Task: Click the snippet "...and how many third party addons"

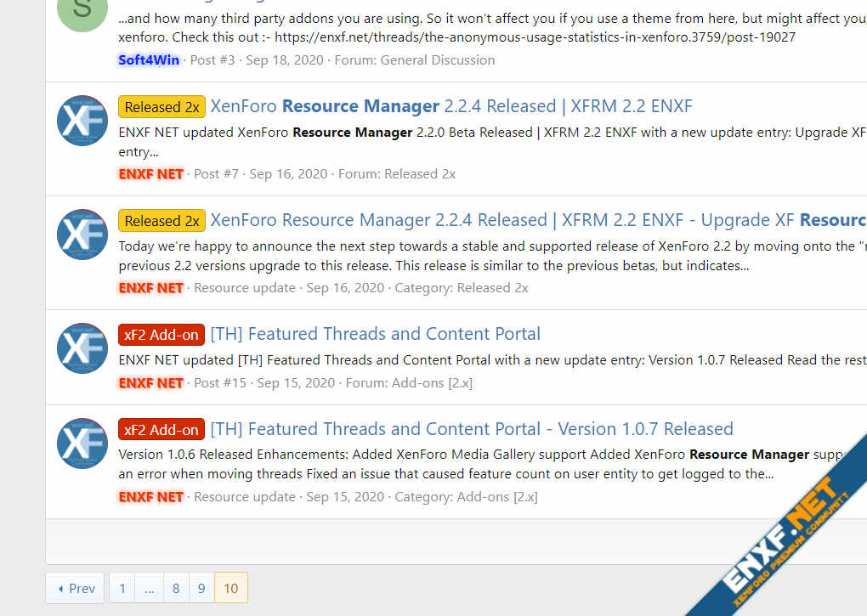Action: pyautogui.click(x=493, y=28)
